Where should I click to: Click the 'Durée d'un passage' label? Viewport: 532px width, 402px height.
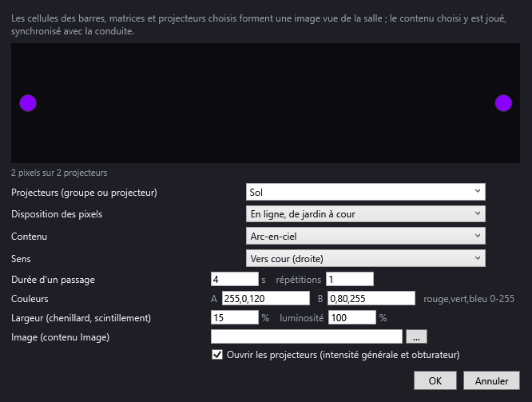tap(53, 280)
